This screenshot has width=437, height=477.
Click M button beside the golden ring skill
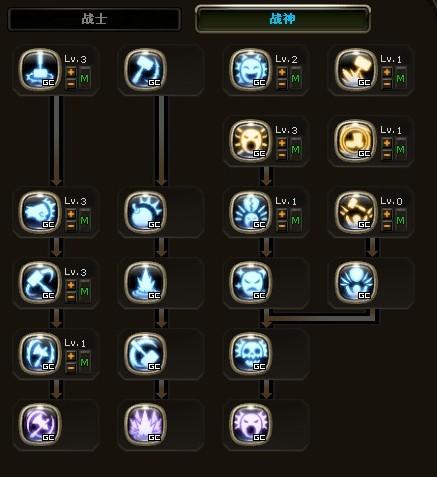(x=401, y=150)
